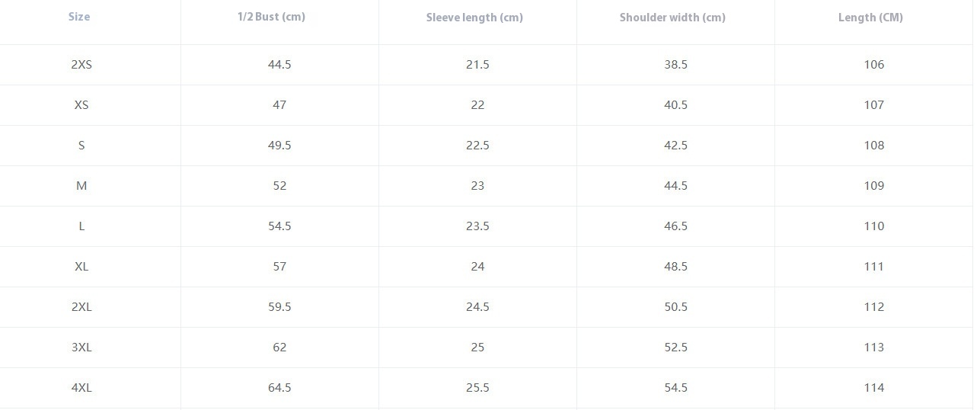This screenshot has height=410, width=980.
Task: Click length value 114 in 4XL row
Action: pyautogui.click(x=874, y=388)
